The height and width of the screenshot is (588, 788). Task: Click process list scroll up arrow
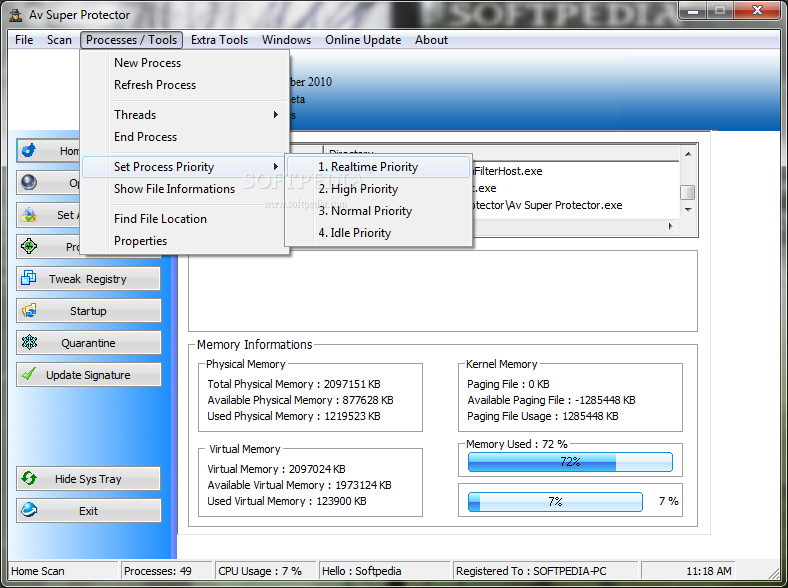tap(688, 154)
